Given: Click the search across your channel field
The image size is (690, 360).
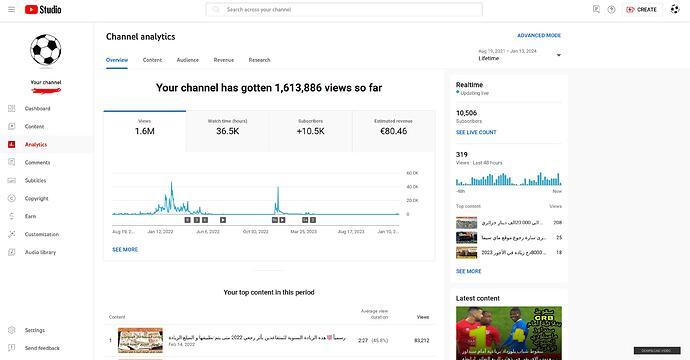Looking at the screenshot, I should coord(344,9).
